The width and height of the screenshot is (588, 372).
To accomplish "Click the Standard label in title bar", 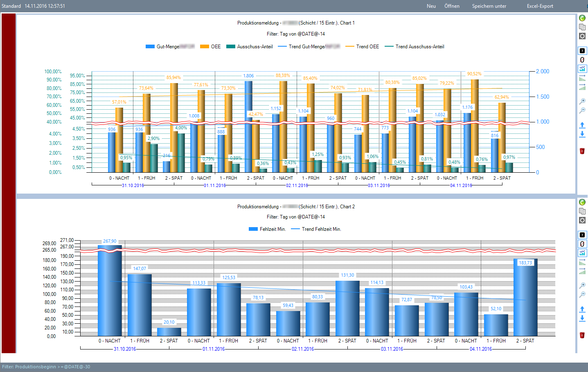I will point(11,6).
